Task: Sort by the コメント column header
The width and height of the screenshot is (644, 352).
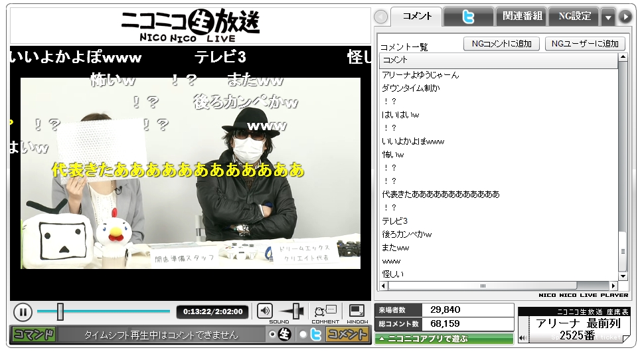Action: [x=499, y=60]
